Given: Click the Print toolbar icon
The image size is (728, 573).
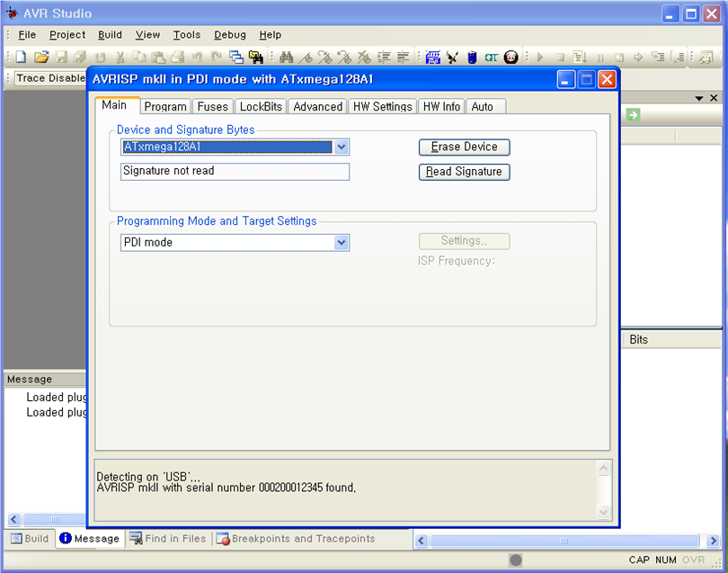Looking at the screenshot, I should point(178,58).
